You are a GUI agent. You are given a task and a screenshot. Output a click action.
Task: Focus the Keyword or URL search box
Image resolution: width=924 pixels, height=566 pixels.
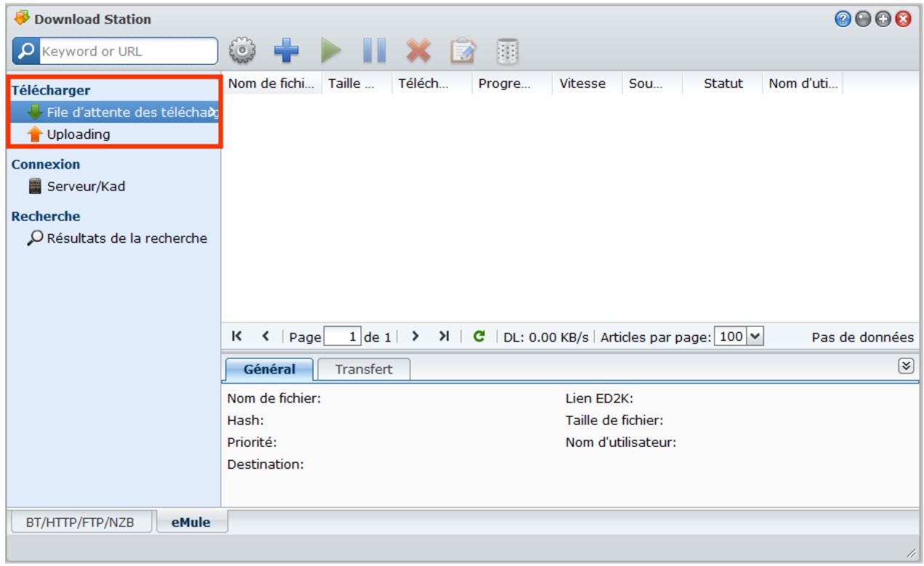pyautogui.click(x=128, y=52)
